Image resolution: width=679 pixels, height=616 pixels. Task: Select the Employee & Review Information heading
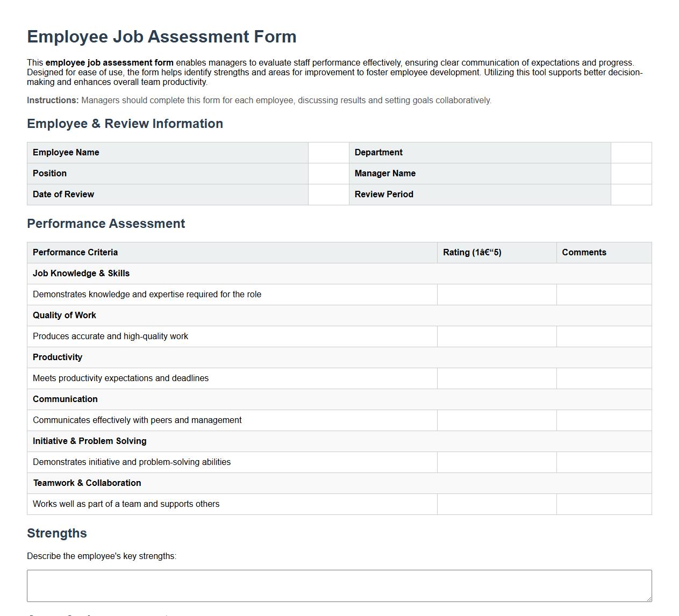pos(125,124)
